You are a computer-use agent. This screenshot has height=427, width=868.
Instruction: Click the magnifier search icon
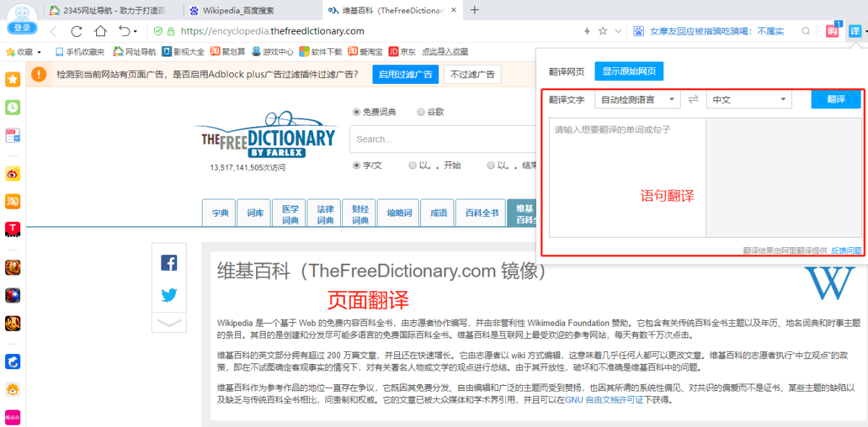point(806,31)
